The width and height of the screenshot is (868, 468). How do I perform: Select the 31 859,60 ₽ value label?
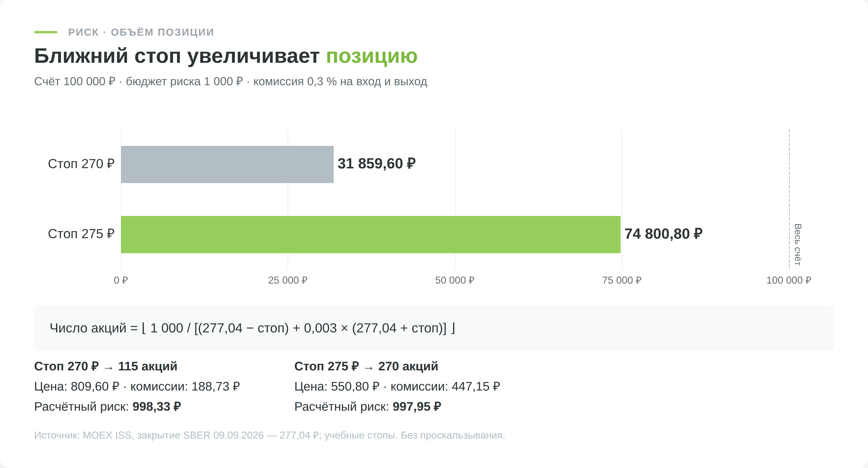(376, 164)
